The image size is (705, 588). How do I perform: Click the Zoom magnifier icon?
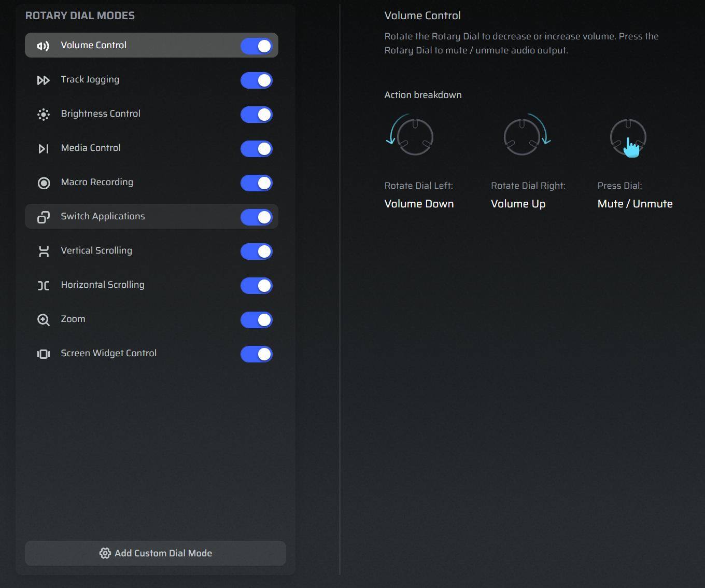tap(44, 319)
